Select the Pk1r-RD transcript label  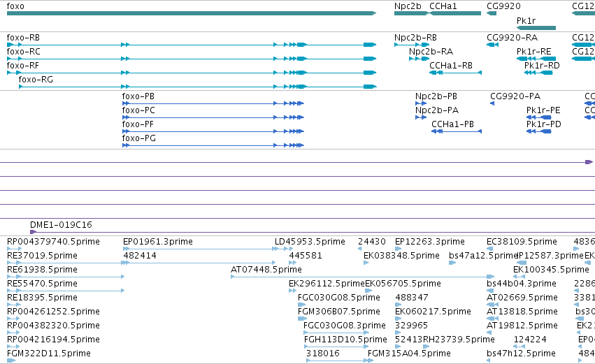coord(542,66)
